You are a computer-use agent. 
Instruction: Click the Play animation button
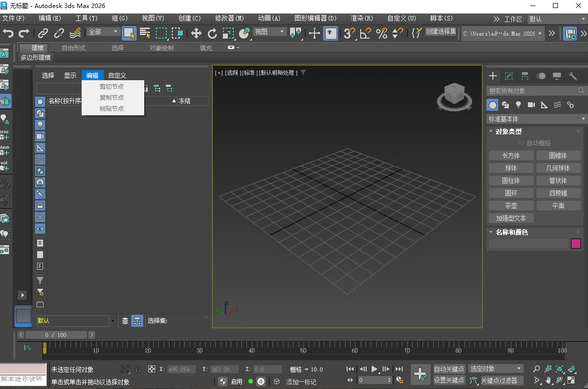point(374,369)
